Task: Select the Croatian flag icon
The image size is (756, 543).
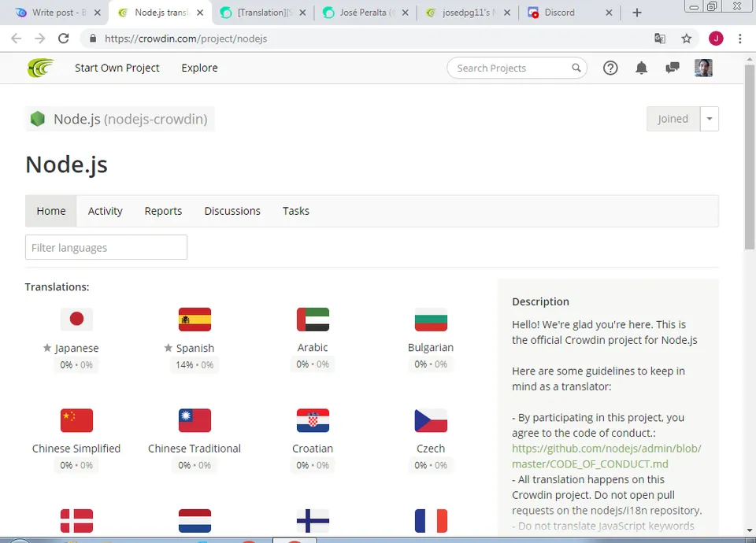Action: 313,420
